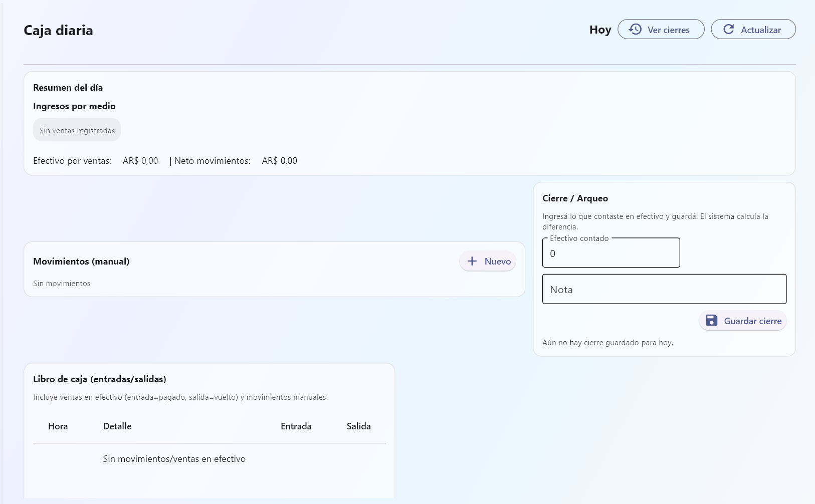
Task: Click the Neto movimientos amount
Action: tap(279, 161)
